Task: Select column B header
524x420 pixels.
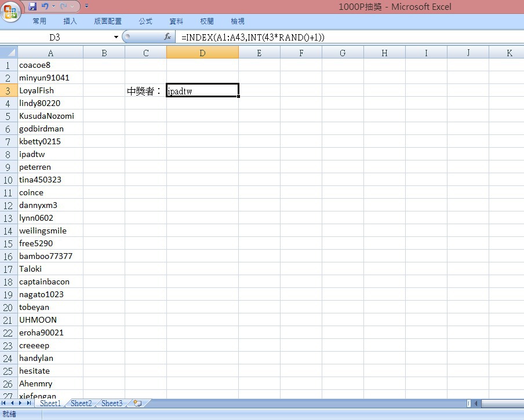Action: 104,53
